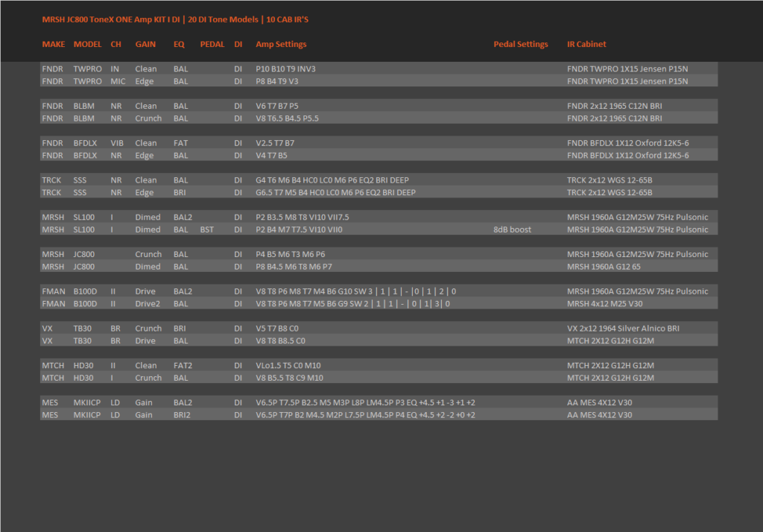Image resolution: width=763 pixels, height=532 pixels.
Task: Click FMAN settings containing 'G10 SW 3'
Action: (x=355, y=291)
